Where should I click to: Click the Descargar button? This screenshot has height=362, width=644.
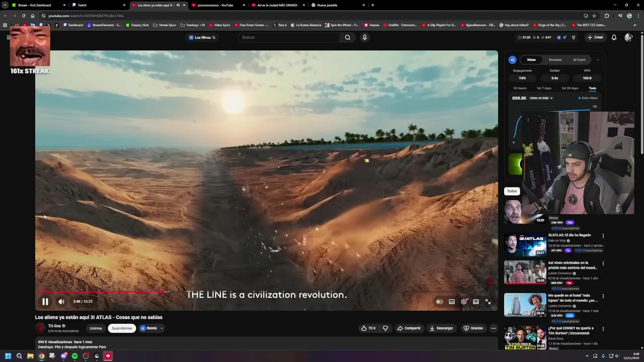(x=441, y=328)
